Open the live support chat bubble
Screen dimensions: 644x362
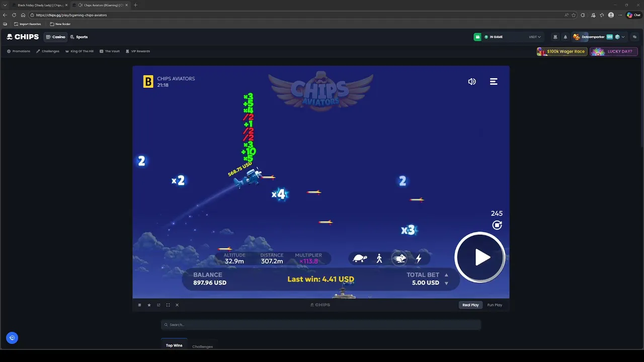coord(12,338)
